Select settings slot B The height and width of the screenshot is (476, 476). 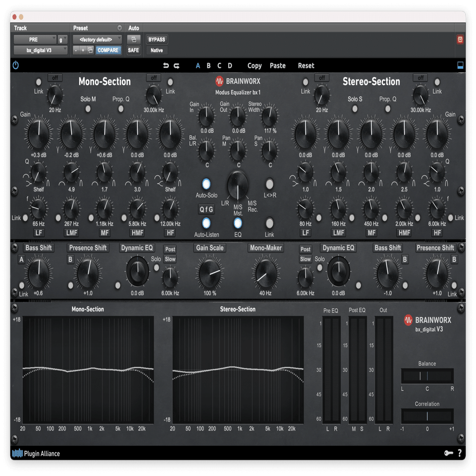[209, 65]
